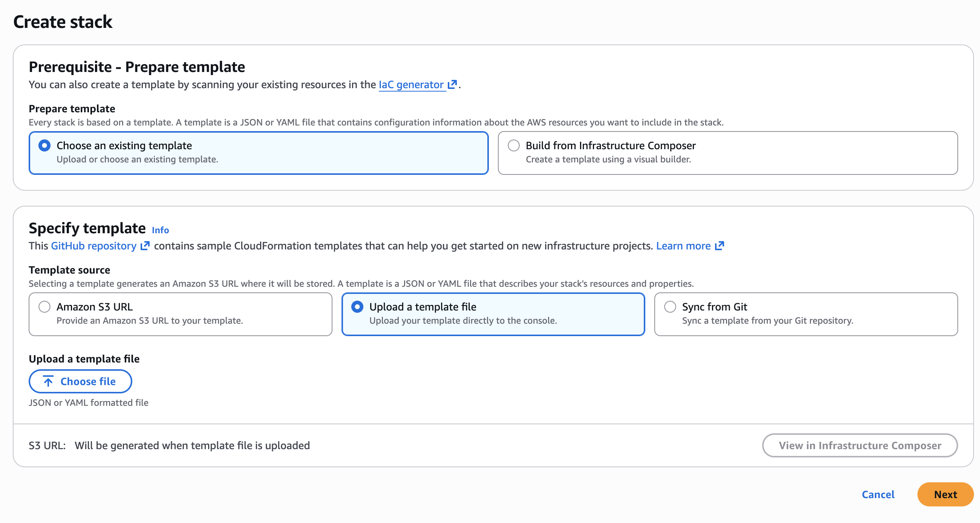Click the external link icon beside GitHub repository
Viewport: 980px width, 523px height.
click(x=145, y=245)
